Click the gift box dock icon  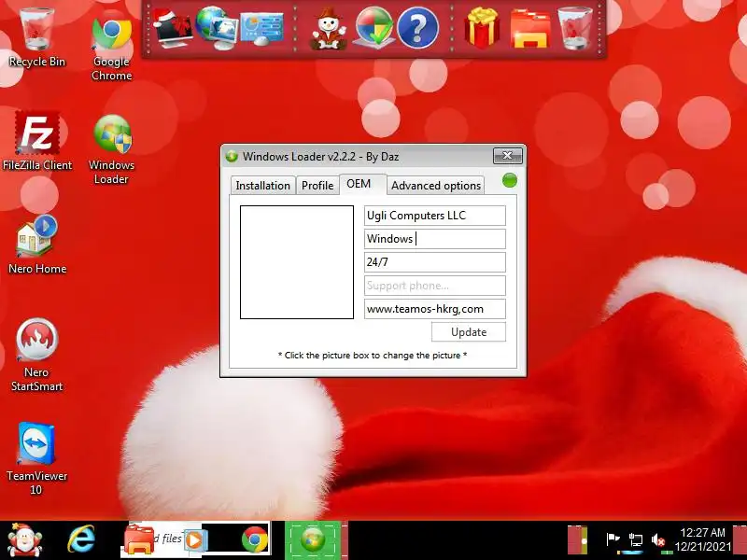pyautogui.click(x=482, y=28)
